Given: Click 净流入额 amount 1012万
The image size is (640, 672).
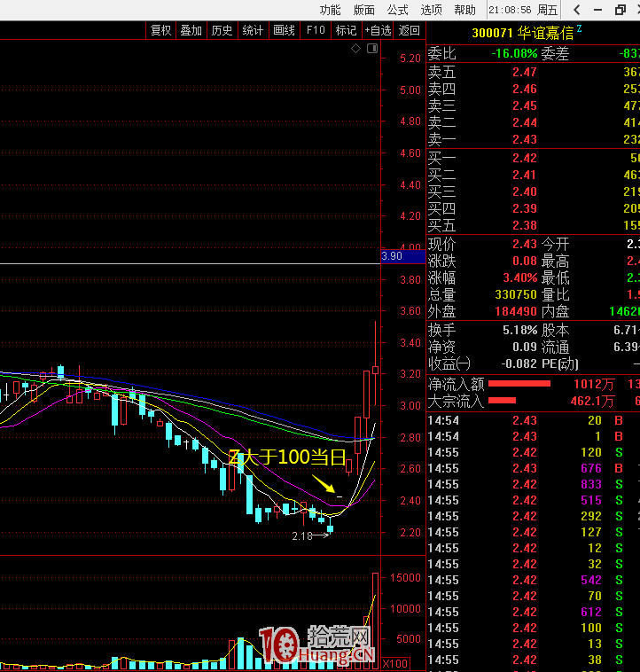Looking at the screenshot, I should [x=594, y=385].
